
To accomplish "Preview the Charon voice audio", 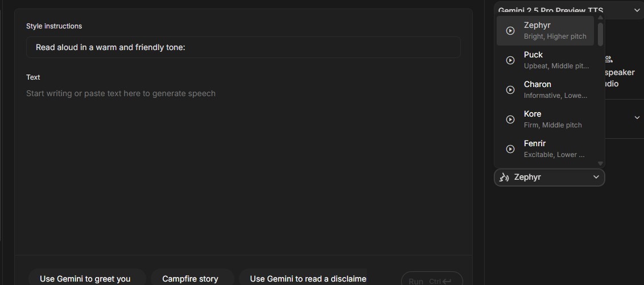I will click(510, 90).
